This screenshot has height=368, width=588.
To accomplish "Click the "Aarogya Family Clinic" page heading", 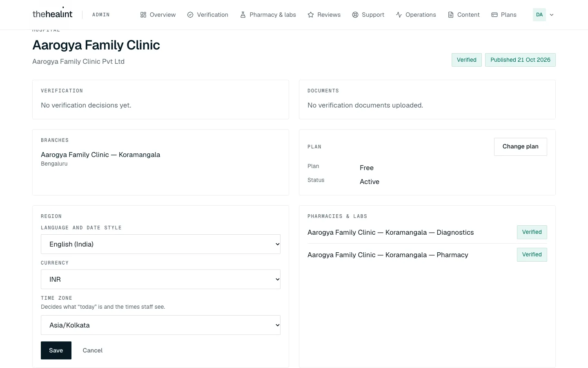I will tap(96, 45).
